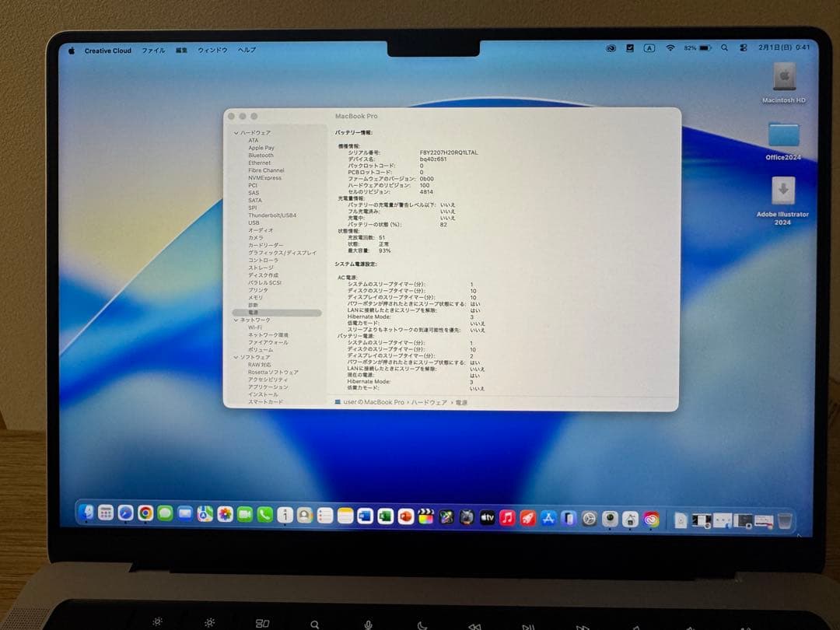Select ATA in hardware list
The image size is (840, 630).
(253, 140)
